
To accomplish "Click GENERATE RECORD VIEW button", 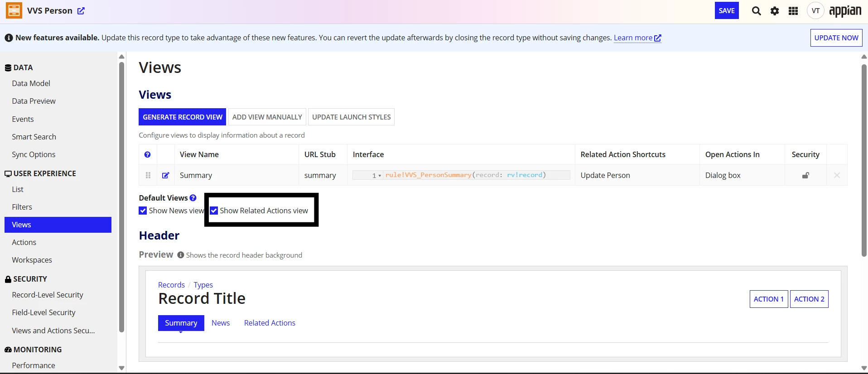I will [183, 117].
